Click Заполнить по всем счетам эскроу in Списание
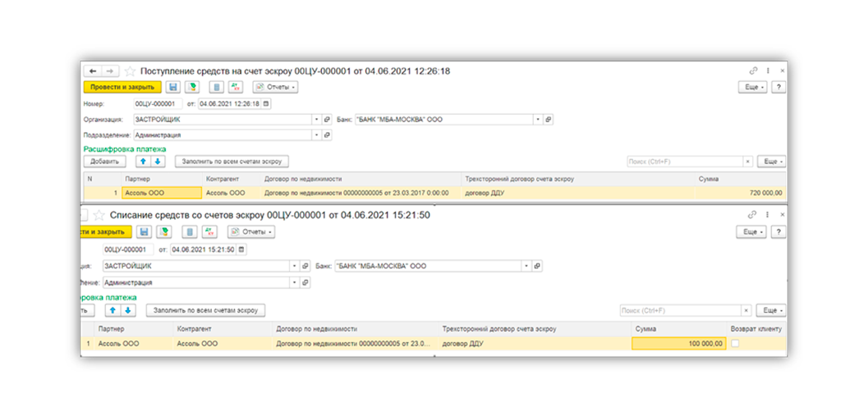This screenshot has width=868, height=416. coord(206,310)
